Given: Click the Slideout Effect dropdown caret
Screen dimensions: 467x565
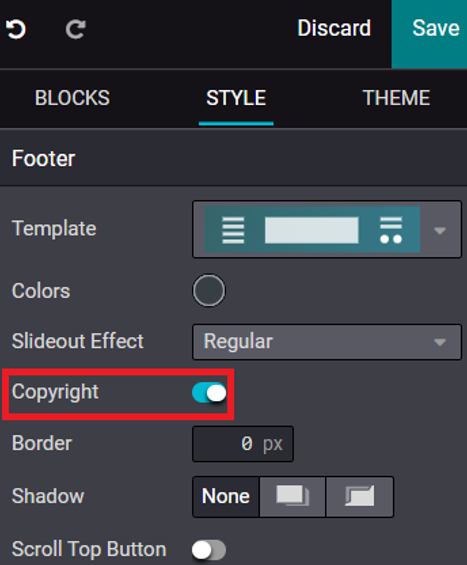Looking at the screenshot, I should pyautogui.click(x=440, y=342).
